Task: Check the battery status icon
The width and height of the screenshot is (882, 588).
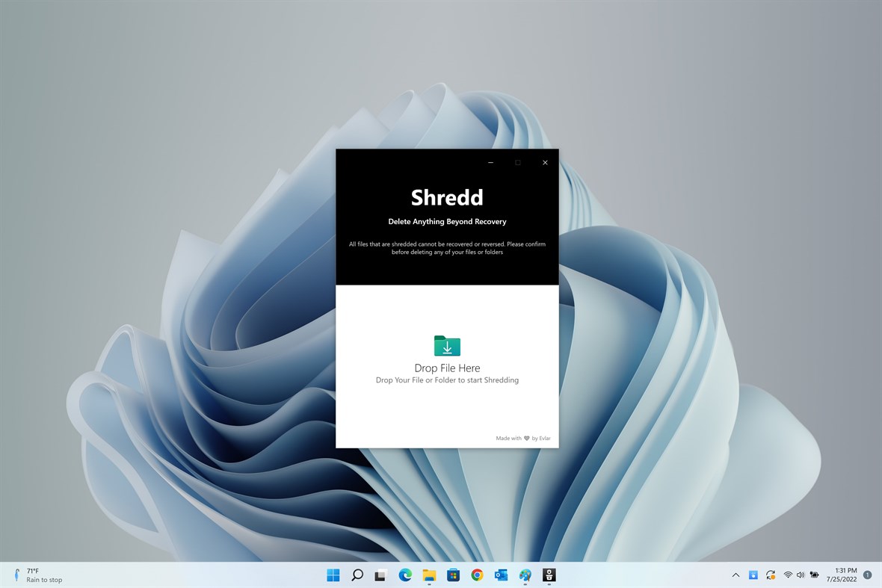Action: (x=814, y=575)
